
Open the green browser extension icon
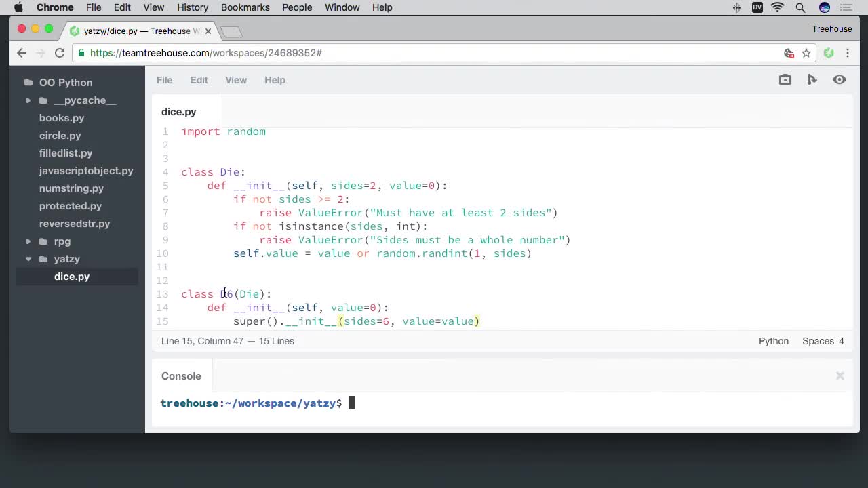pyautogui.click(x=828, y=52)
